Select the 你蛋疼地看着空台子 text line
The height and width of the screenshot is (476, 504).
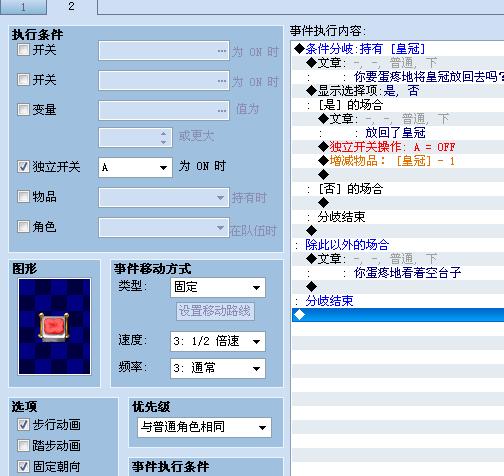click(x=398, y=273)
